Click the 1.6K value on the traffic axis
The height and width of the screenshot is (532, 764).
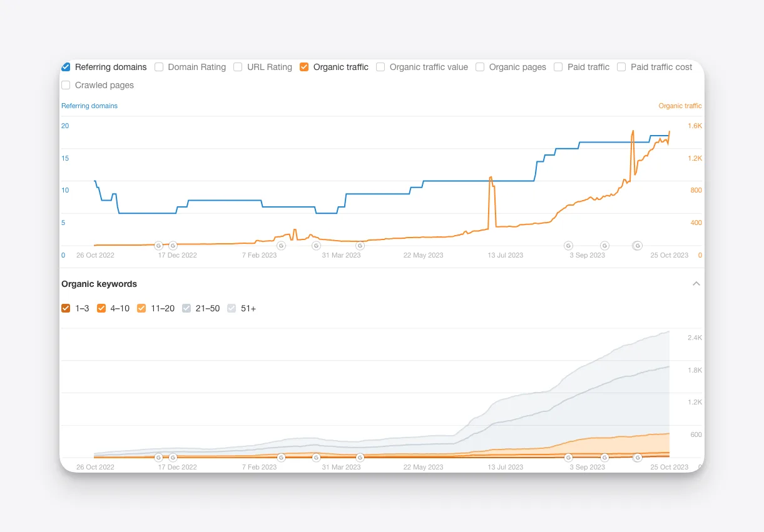[695, 126]
